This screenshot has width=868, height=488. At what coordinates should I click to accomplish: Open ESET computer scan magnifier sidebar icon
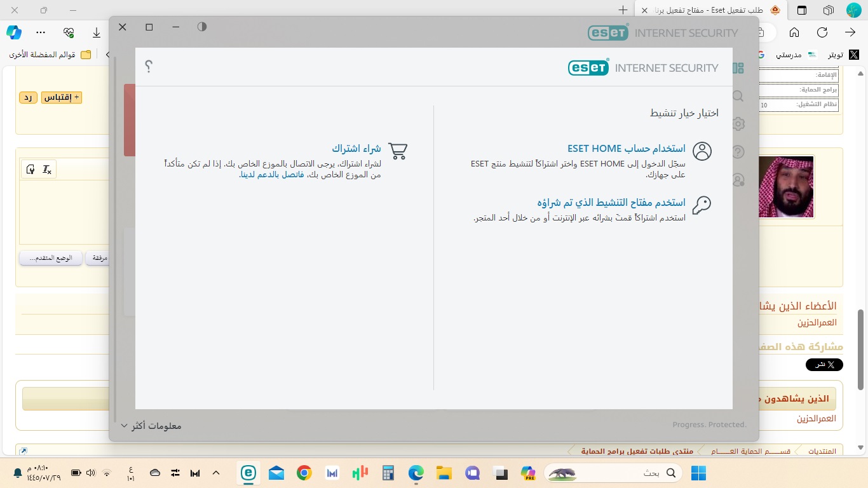(x=738, y=96)
